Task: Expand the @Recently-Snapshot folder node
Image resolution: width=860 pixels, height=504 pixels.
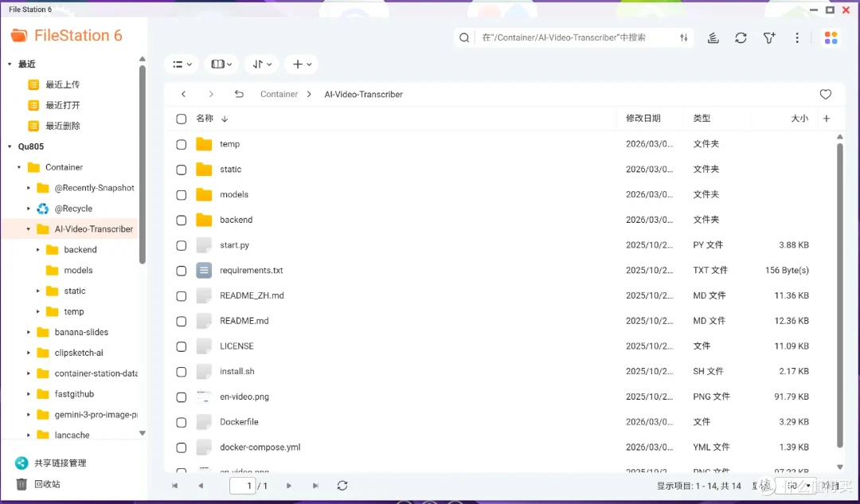Action: pos(29,188)
